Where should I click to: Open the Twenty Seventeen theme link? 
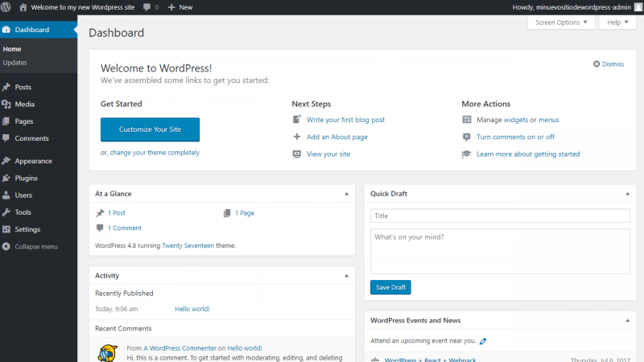(188, 245)
